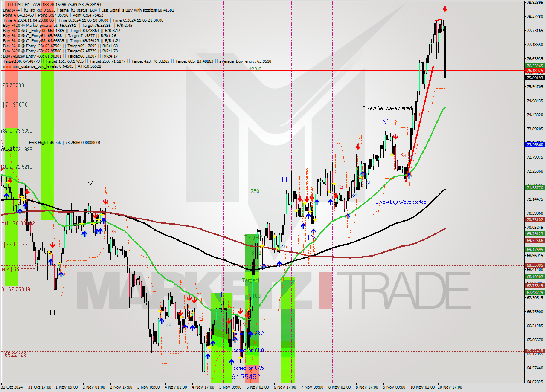The height and width of the screenshot is (392, 546).
Task: Select the green '423.6' Fibonacci label
Action: (x=255, y=69)
